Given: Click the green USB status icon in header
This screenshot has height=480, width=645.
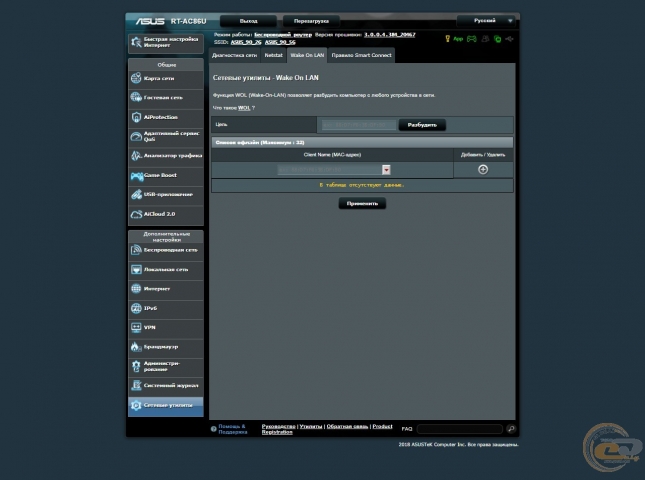Looking at the screenshot, I should coord(498,39).
